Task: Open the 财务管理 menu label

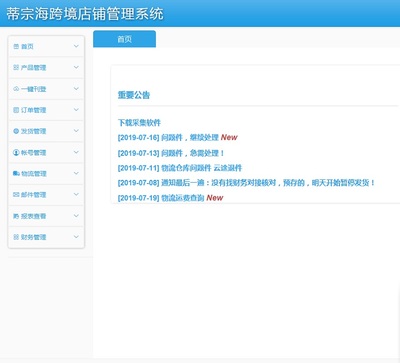Action: pyautogui.click(x=33, y=237)
